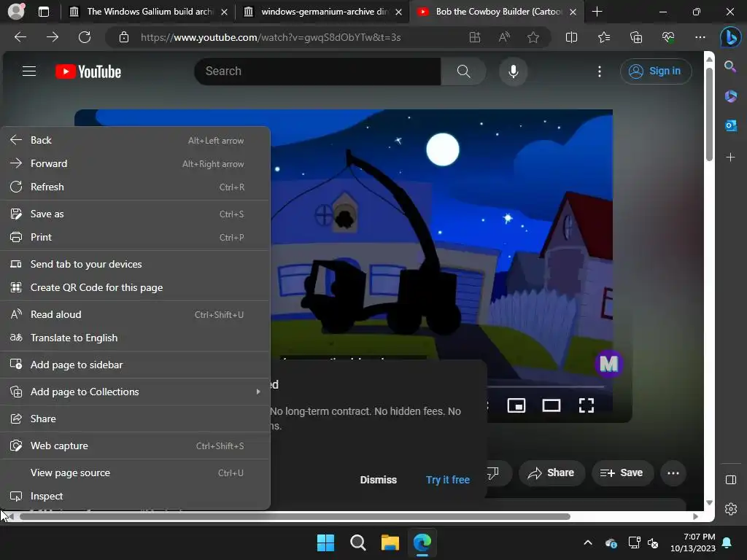Click the address bar URL
The height and width of the screenshot is (560, 747).
[x=271, y=37]
